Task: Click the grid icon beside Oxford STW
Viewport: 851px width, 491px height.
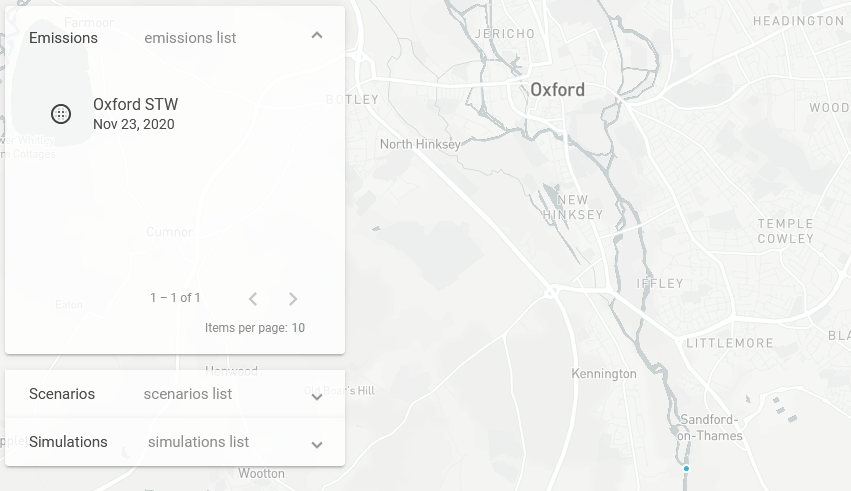Action: 61,114
